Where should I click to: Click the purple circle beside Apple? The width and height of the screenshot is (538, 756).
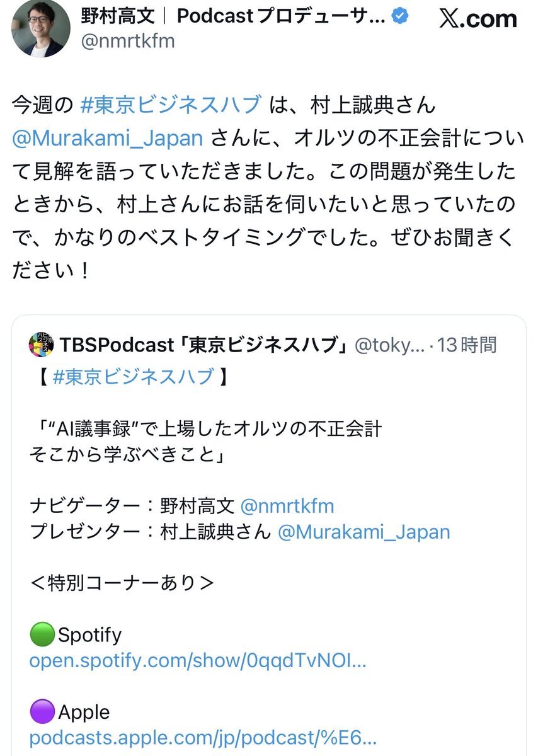point(43,712)
